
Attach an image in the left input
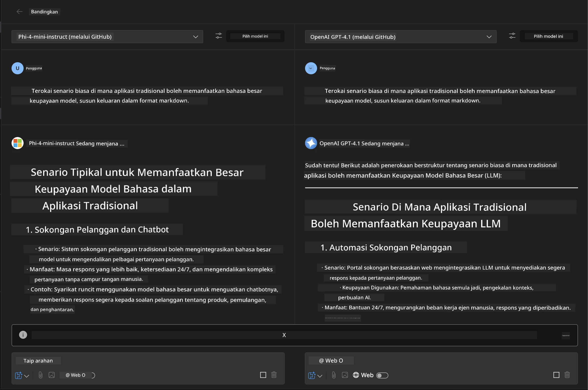(52, 375)
